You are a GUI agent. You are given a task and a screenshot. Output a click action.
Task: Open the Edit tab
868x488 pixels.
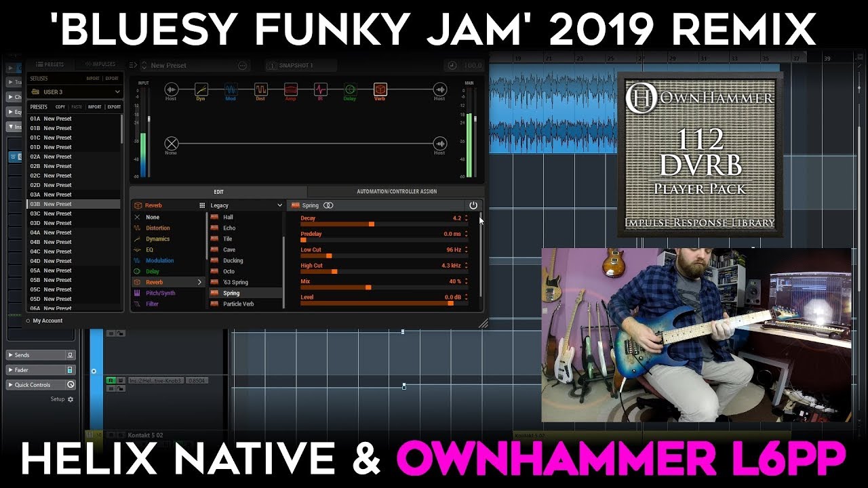click(x=218, y=192)
